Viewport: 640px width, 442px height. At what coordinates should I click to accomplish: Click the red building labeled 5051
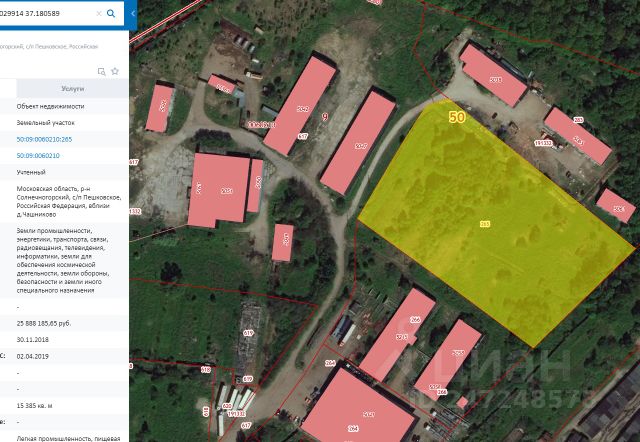click(222, 190)
